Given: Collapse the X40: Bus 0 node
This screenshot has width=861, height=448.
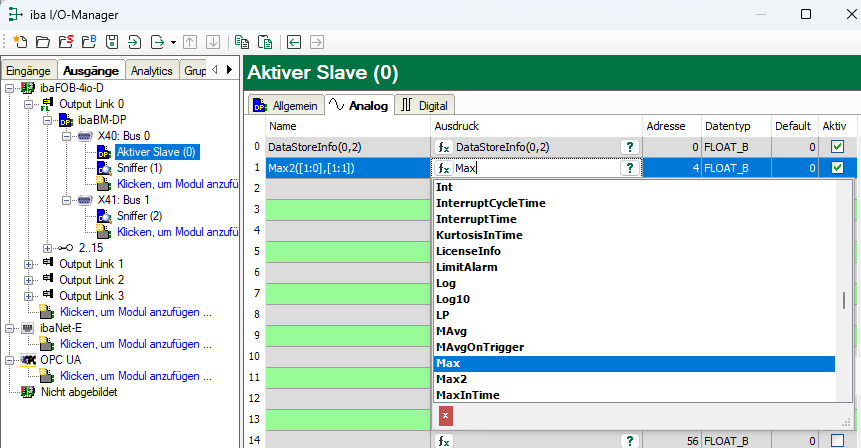Looking at the screenshot, I should [65, 135].
